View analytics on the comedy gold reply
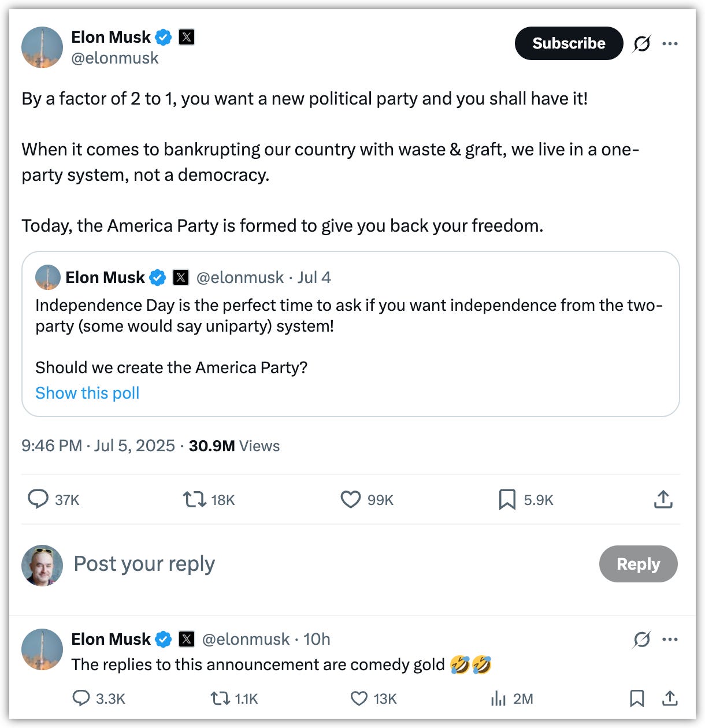705x728 pixels. 498,699
